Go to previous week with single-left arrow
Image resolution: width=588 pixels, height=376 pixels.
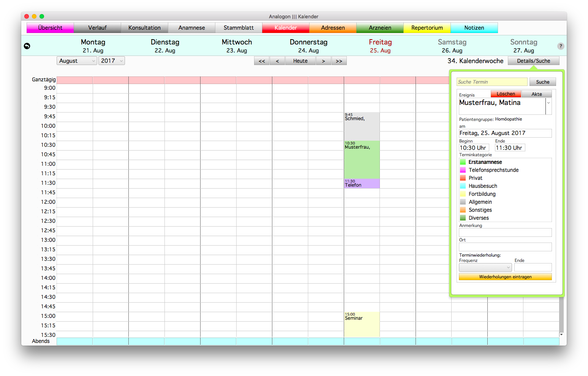point(277,61)
